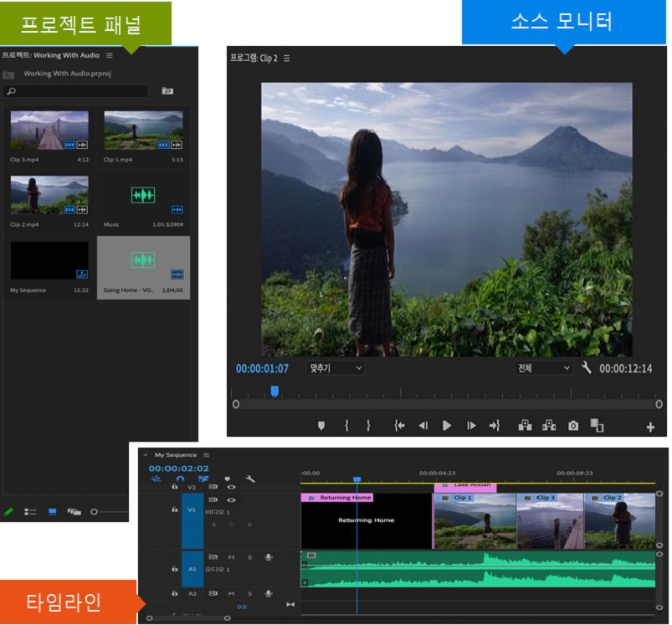672x625 pixels.
Task: Mute audio track A1
Action: (232, 557)
